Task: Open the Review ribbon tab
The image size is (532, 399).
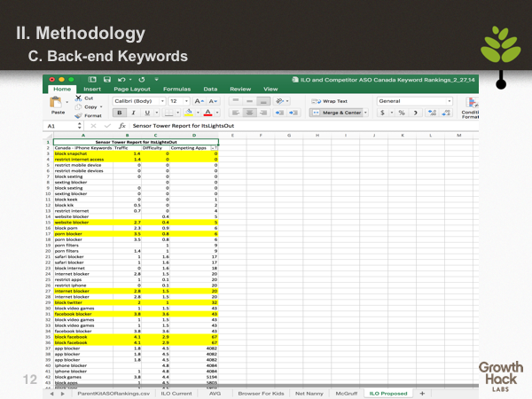Action: point(240,89)
